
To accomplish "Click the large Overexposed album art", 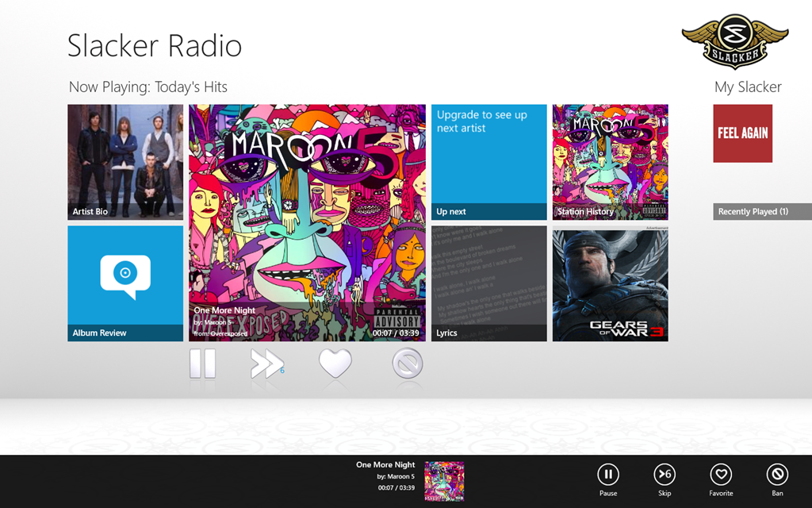I will tap(307, 223).
